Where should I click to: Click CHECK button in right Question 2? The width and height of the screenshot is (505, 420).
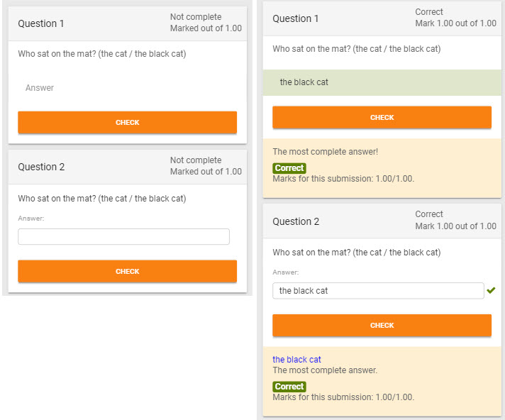[382, 326]
